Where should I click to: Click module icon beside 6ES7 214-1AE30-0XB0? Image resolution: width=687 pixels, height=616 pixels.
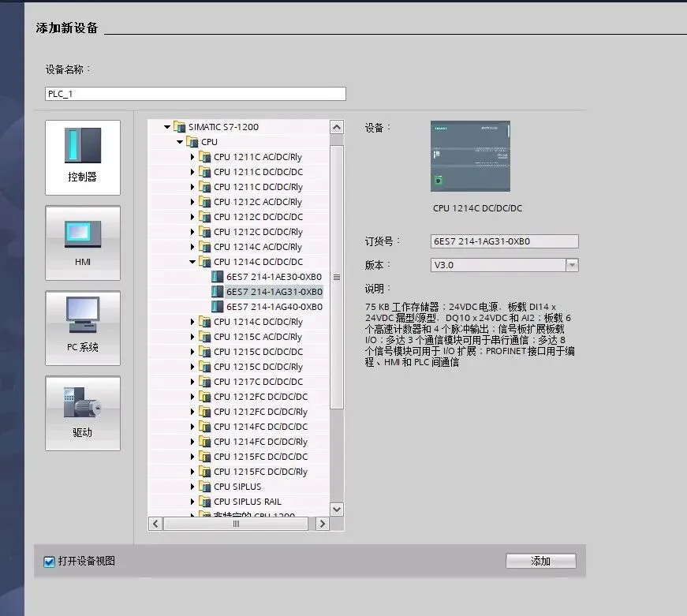218,277
